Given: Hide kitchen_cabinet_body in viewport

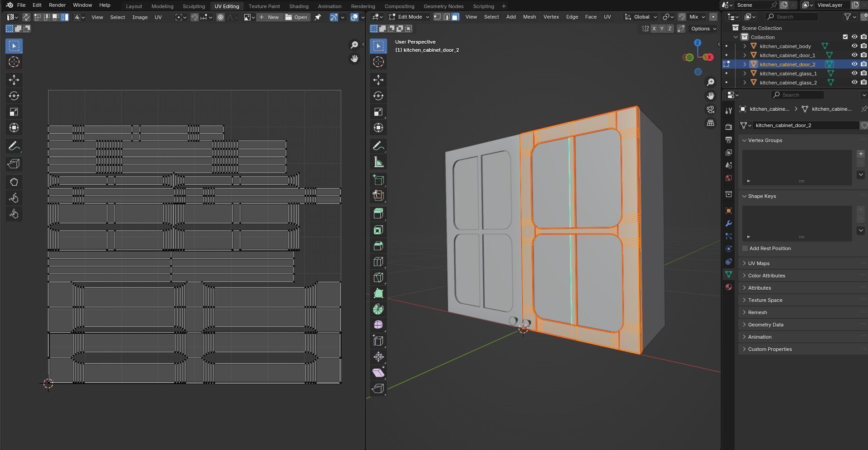Looking at the screenshot, I should pos(854,46).
